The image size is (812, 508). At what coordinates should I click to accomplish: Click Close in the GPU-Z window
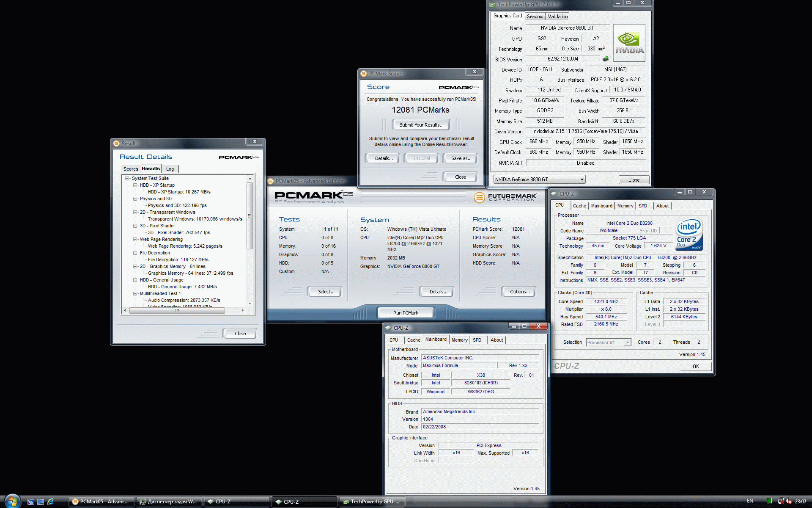pos(634,180)
